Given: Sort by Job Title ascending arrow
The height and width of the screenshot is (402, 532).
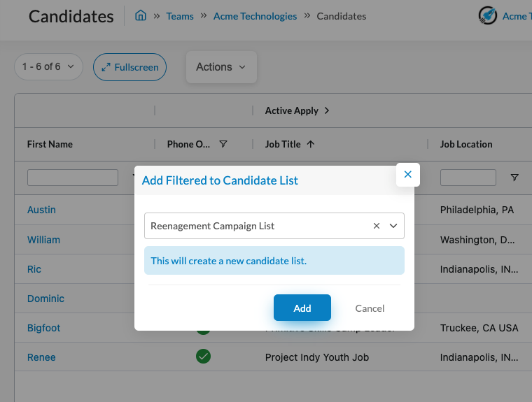Looking at the screenshot, I should [x=311, y=144].
